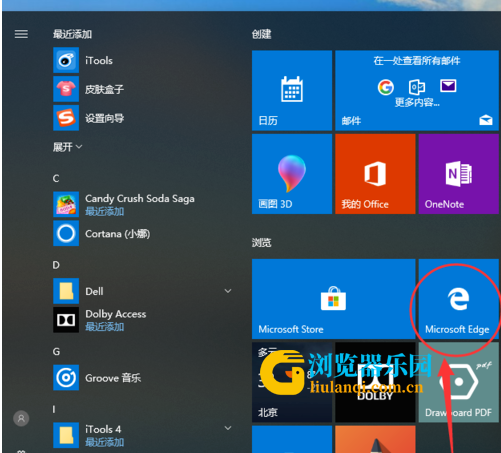Expand the iTools 4 folder chevron
This screenshot has height=453, width=501.
228,428
